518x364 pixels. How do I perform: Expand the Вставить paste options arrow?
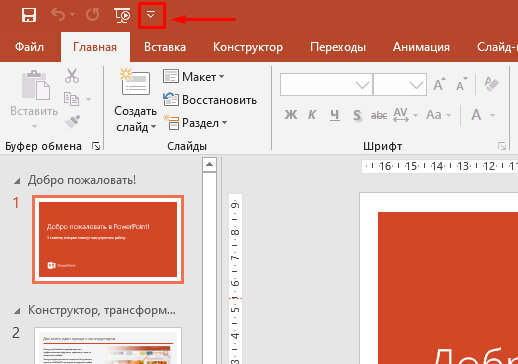pos(34,126)
